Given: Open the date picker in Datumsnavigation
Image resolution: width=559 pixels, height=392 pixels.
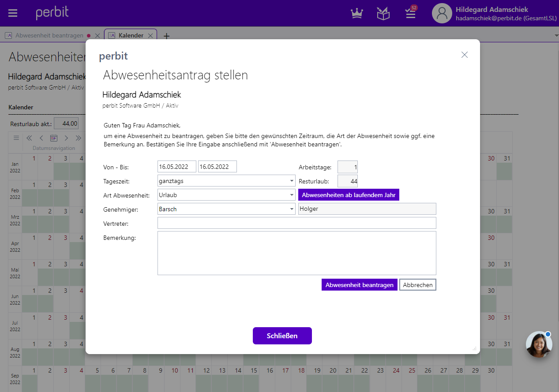Looking at the screenshot, I should pos(53,138).
